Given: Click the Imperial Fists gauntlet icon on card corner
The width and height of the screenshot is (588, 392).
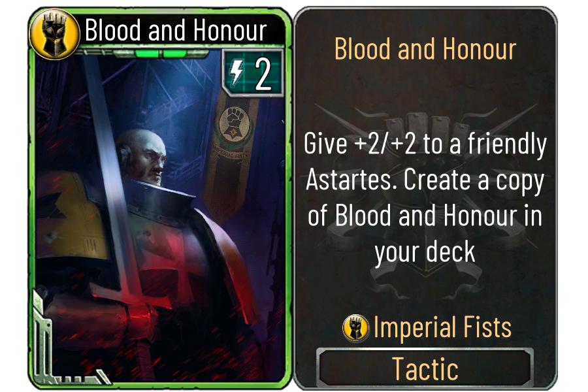Looking at the screenshot, I should 55,34.
